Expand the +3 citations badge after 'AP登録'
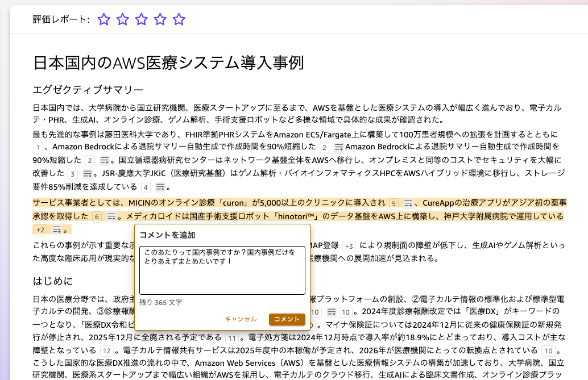588x380 pixels. tap(349, 246)
